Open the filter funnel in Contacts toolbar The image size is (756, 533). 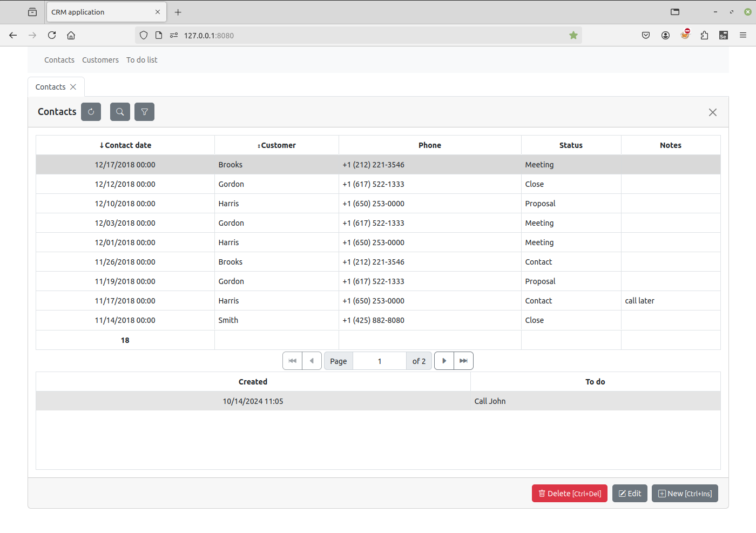point(144,112)
